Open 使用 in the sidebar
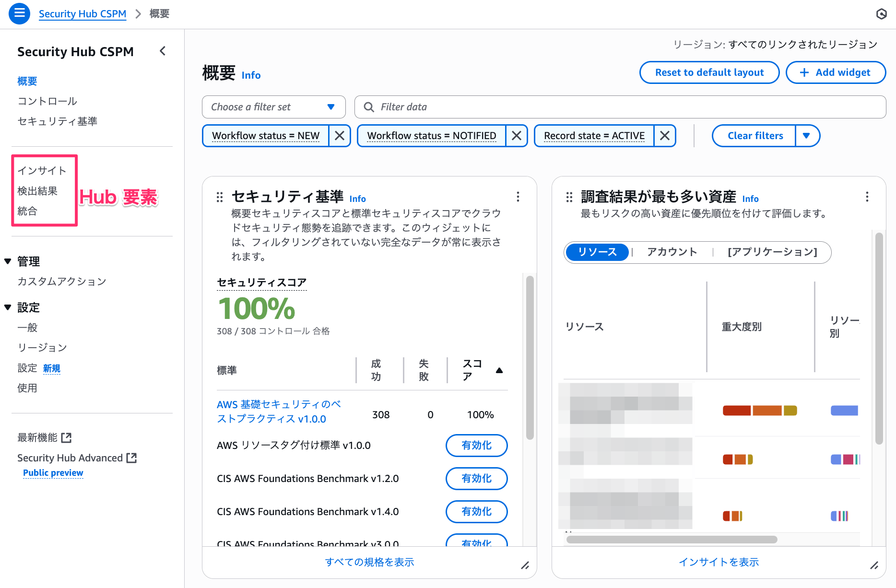 pyautogui.click(x=27, y=388)
